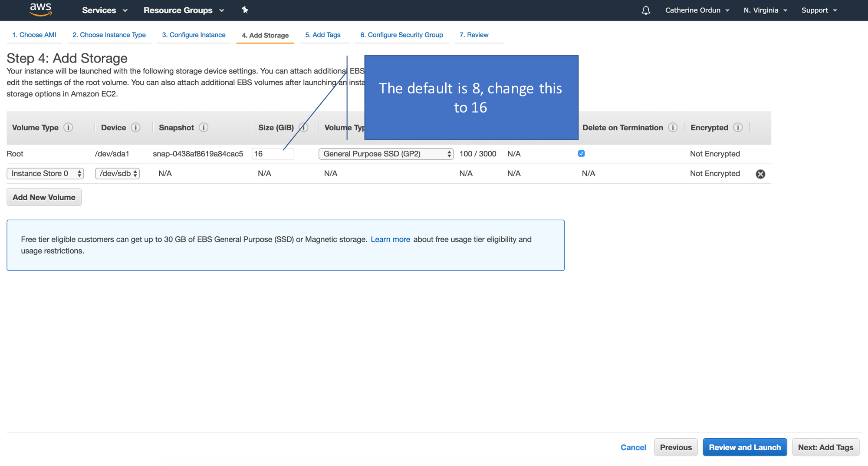Click the root volume Size input field

(x=273, y=154)
